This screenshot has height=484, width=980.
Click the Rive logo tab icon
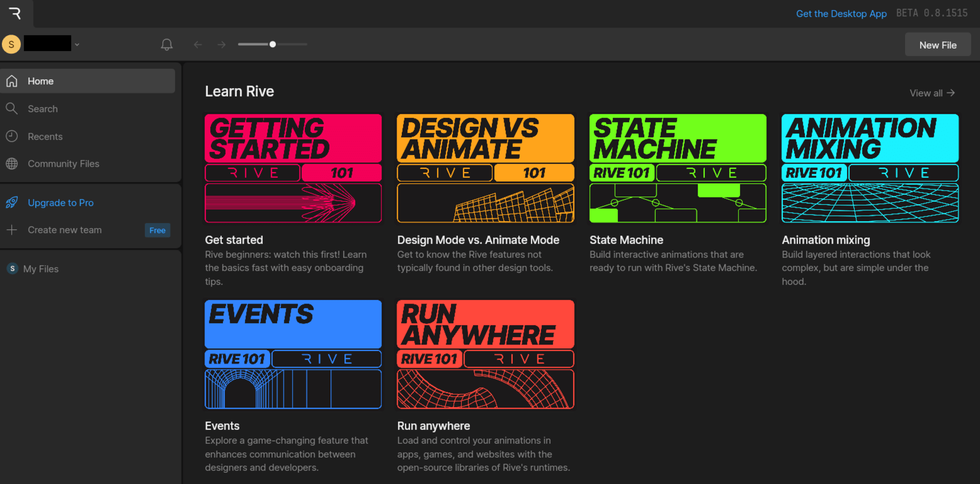tap(15, 13)
